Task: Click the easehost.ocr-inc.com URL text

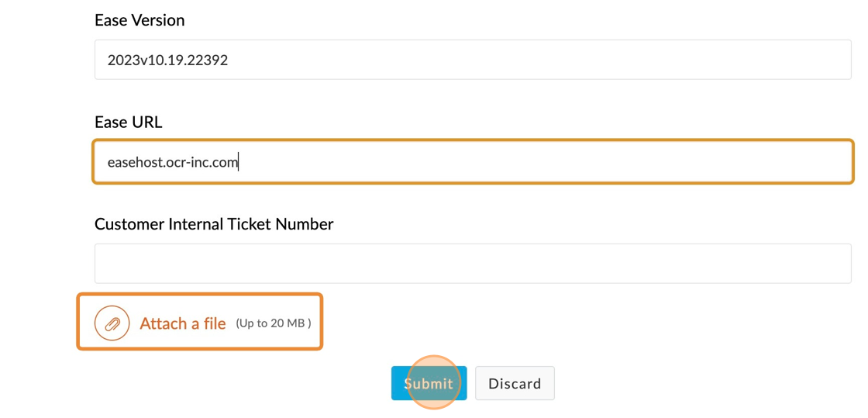Action: point(172,162)
